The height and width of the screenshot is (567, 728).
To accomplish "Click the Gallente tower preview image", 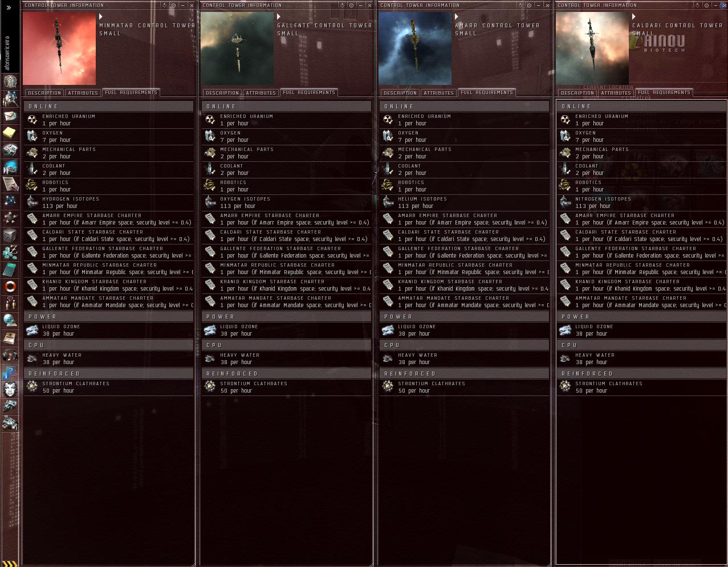I will click(x=237, y=48).
